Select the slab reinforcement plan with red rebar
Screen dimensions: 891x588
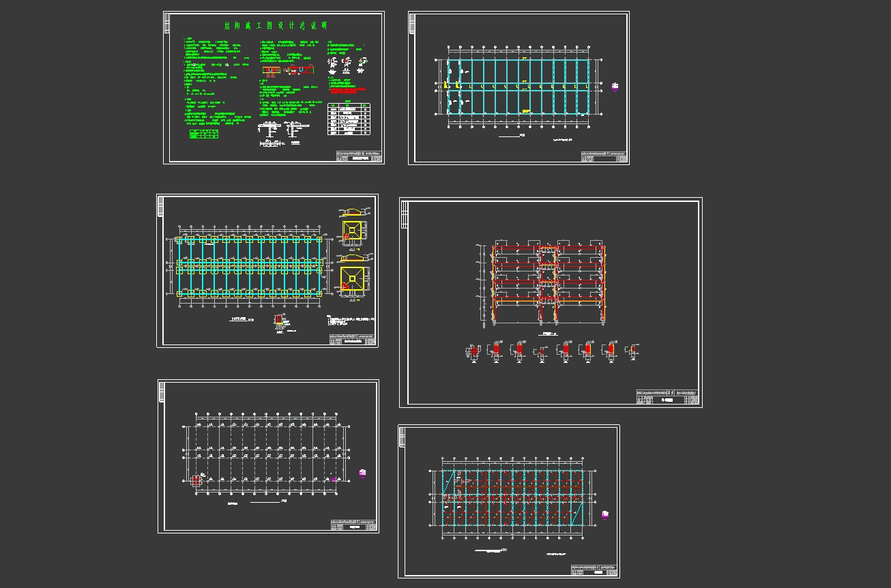point(511,497)
